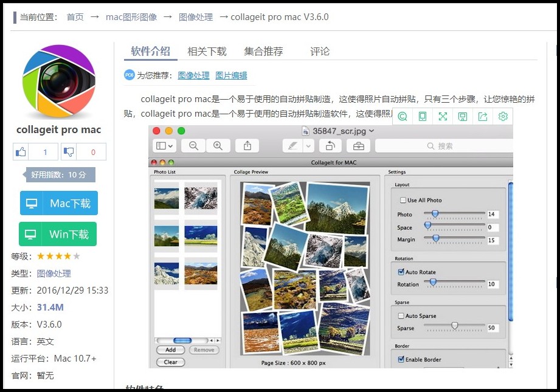The image size is (560, 392).
Task: Open mac图形图像 breadcrumb link
Action: click(x=131, y=17)
